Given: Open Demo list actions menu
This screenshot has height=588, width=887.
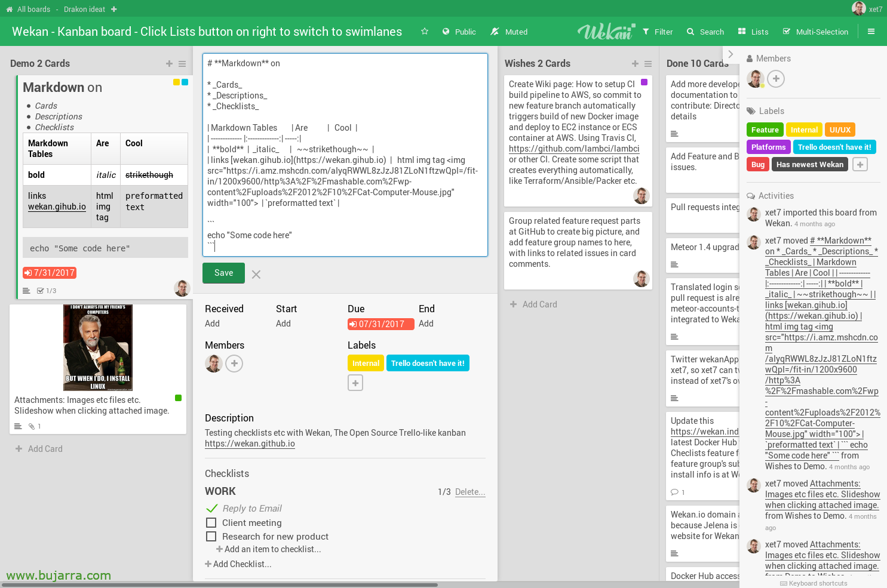Looking at the screenshot, I should 182,63.
